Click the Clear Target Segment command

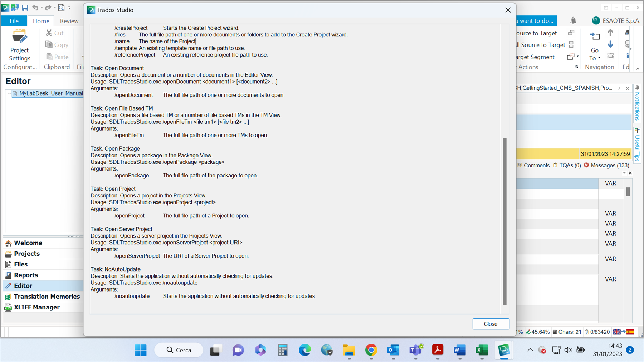[x=536, y=57]
